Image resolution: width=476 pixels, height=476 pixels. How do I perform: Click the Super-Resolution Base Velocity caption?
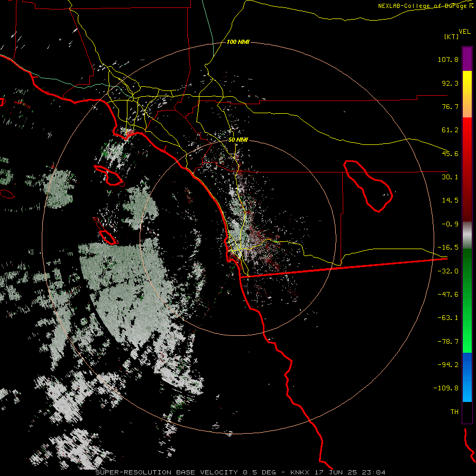pyautogui.click(x=241, y=472)
